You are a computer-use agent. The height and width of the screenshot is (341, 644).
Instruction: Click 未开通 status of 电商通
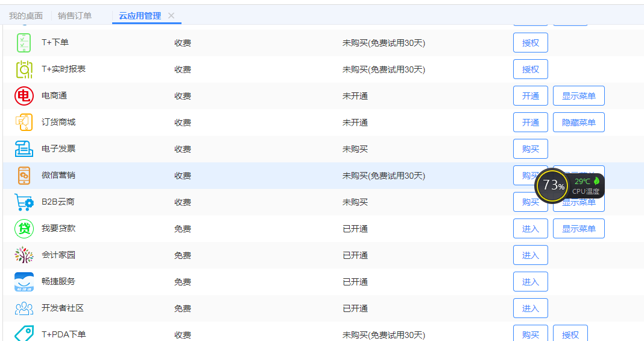(x=355, y=96)
